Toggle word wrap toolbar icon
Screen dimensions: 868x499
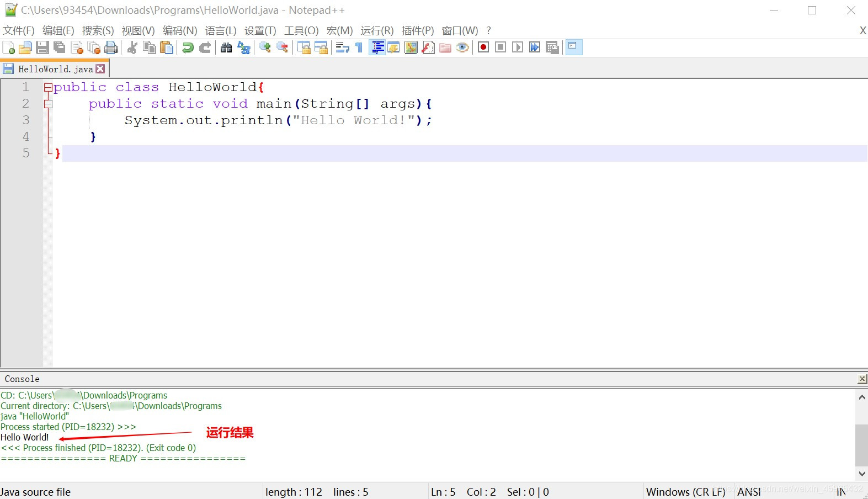click(x=342, y=47)
